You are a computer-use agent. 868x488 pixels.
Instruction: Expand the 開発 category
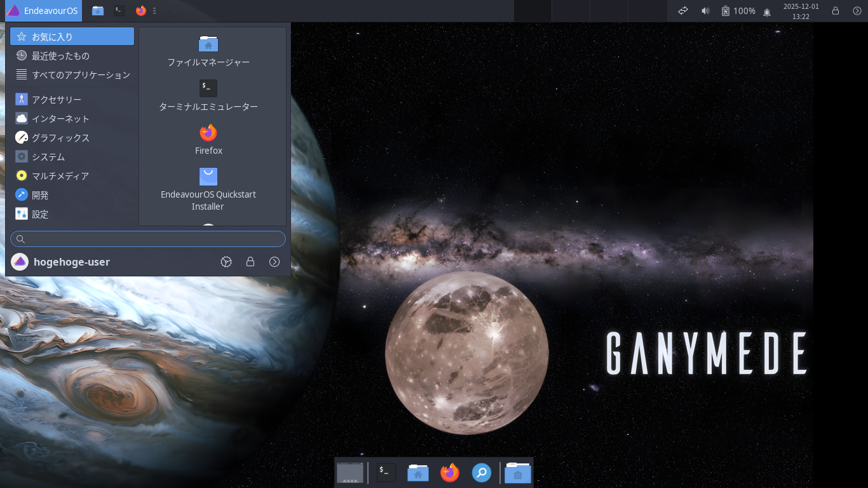[x=41, y=195]
